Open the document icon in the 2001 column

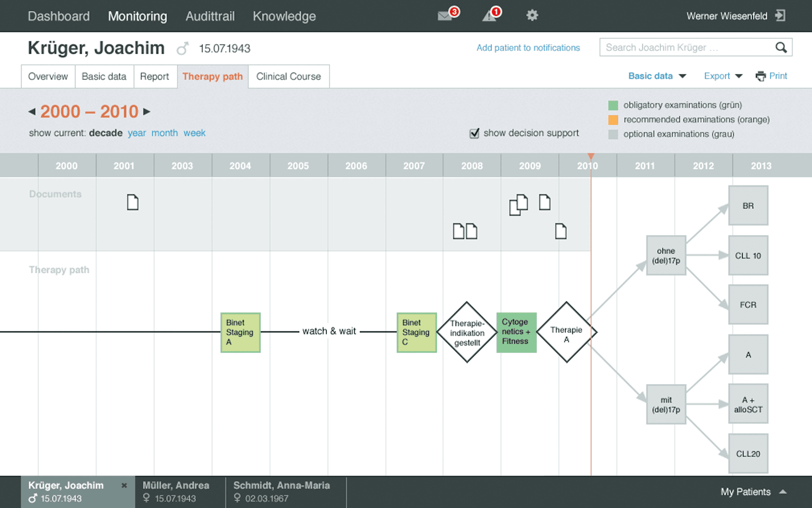pos(132,202)
